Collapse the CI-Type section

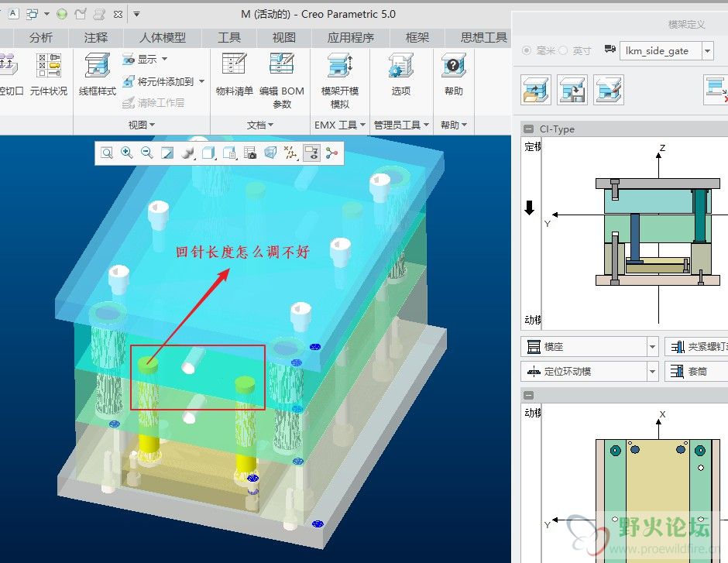(x=528, y=129)
